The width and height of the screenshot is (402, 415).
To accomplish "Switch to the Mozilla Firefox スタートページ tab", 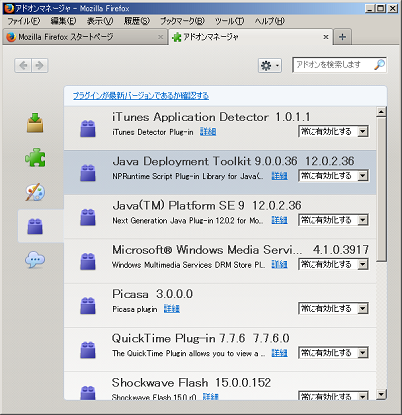I will click(x=85, y=37).
